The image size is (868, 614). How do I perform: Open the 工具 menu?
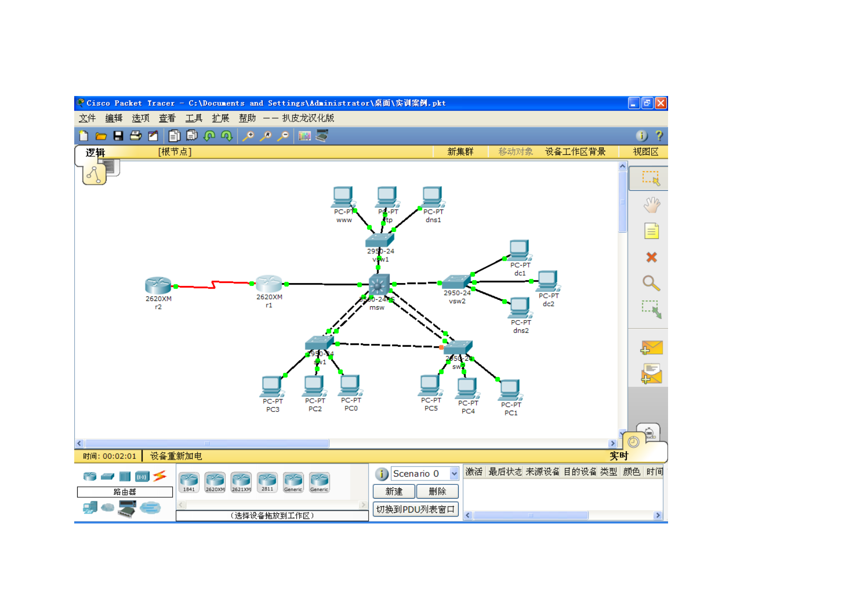(x=194, y=118)
